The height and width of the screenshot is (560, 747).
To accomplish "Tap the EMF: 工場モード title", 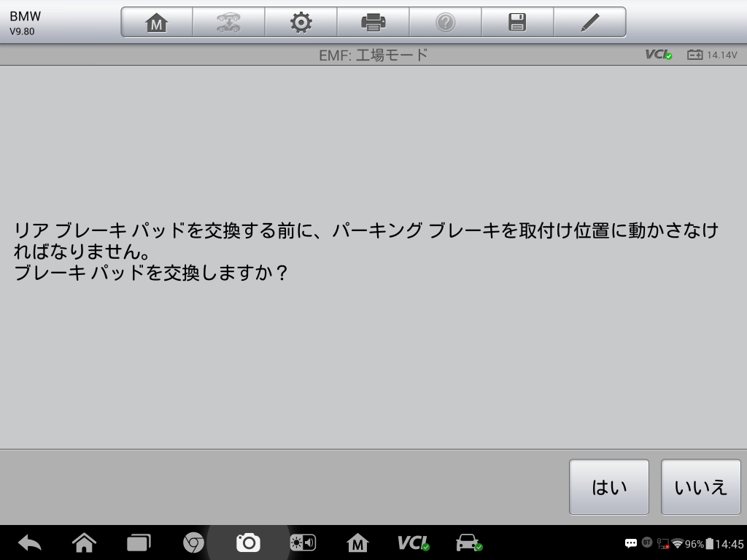I will pos(373,55).
